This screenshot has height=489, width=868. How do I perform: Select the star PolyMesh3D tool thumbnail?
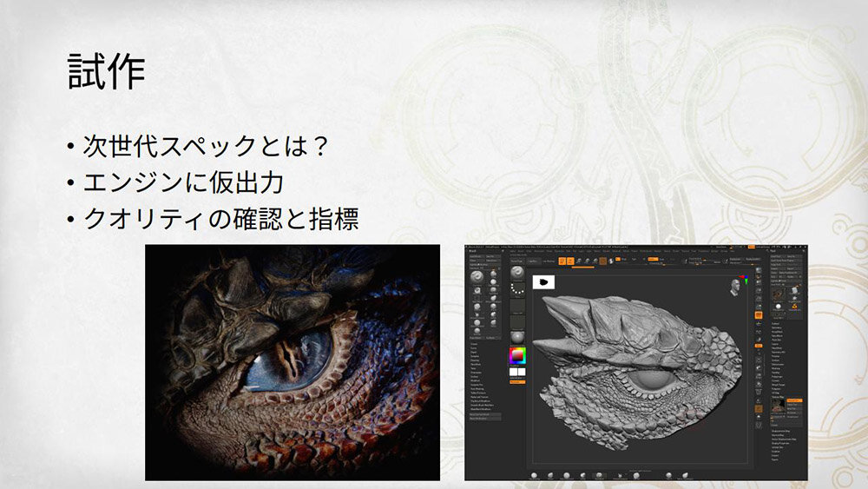(x=794, y=299)
